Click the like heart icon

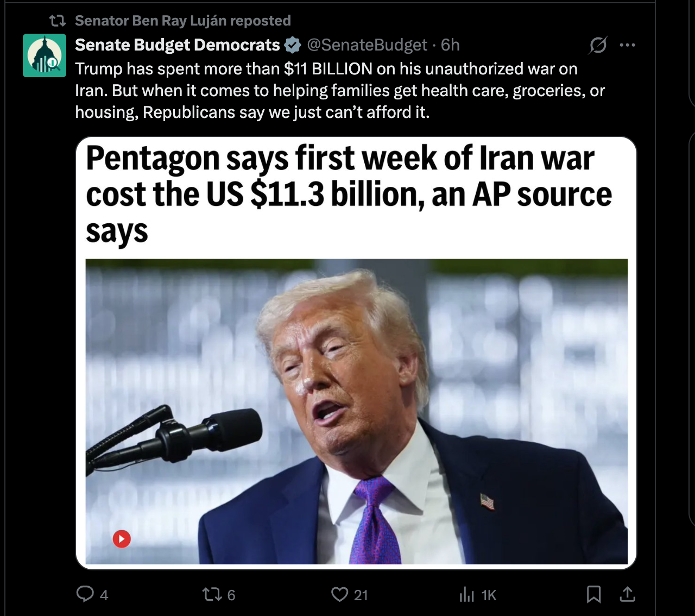(x=339, y=594)
